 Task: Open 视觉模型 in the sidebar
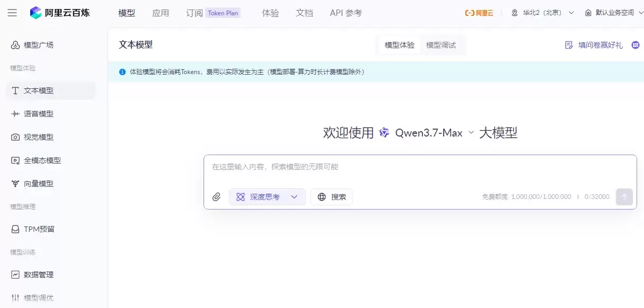coord(50,137)
